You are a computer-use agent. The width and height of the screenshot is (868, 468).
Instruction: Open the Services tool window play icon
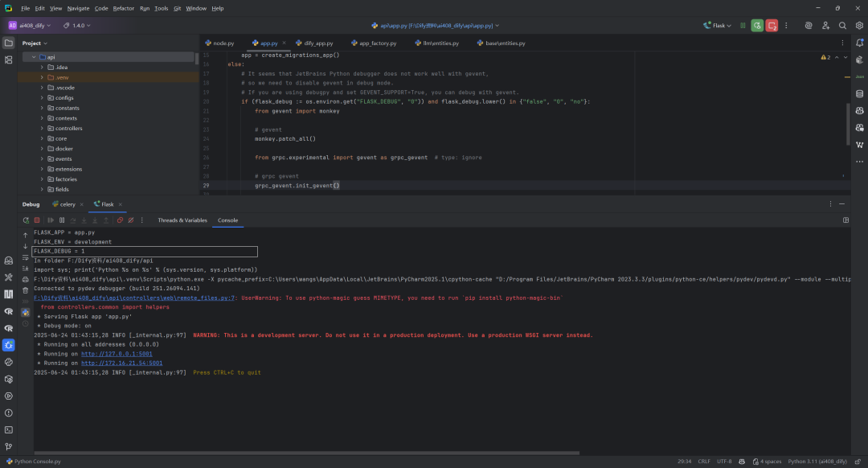pos(8,396)
